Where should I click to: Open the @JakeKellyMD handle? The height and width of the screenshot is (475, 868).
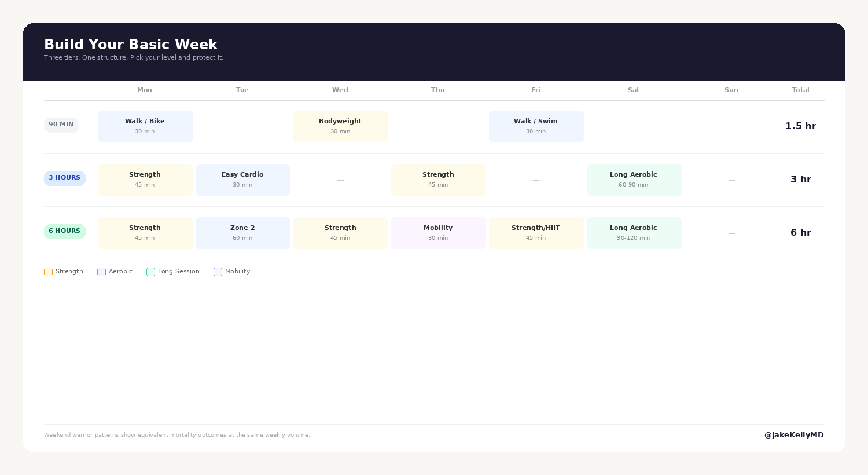pyautogui.click(x=794, y=435)
